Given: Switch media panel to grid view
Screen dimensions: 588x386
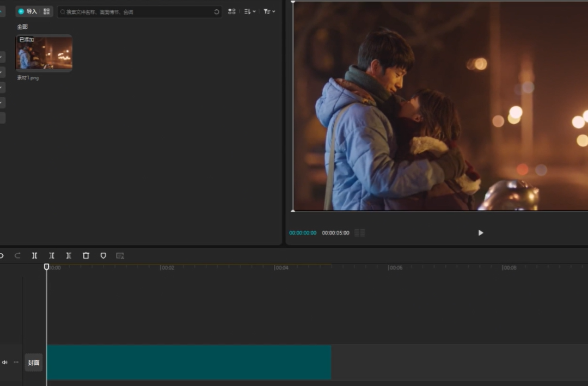Looking at the screenshot, I should point(232,11).
